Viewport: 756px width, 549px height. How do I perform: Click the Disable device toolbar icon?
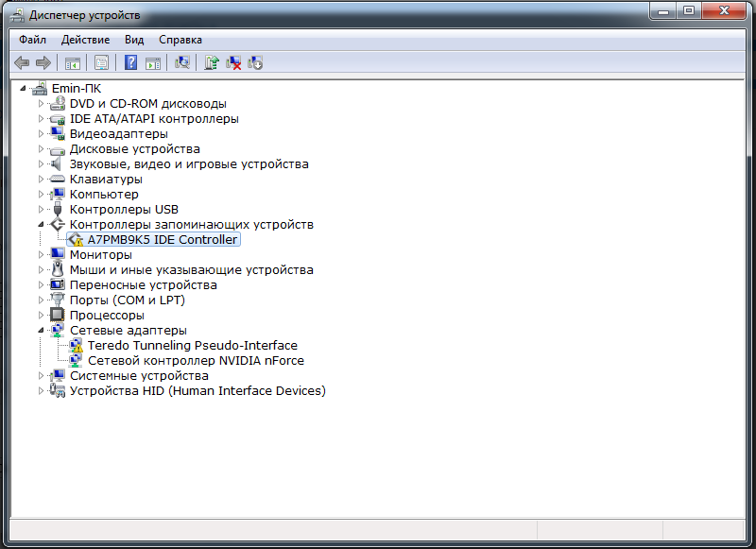coord(255,62)
